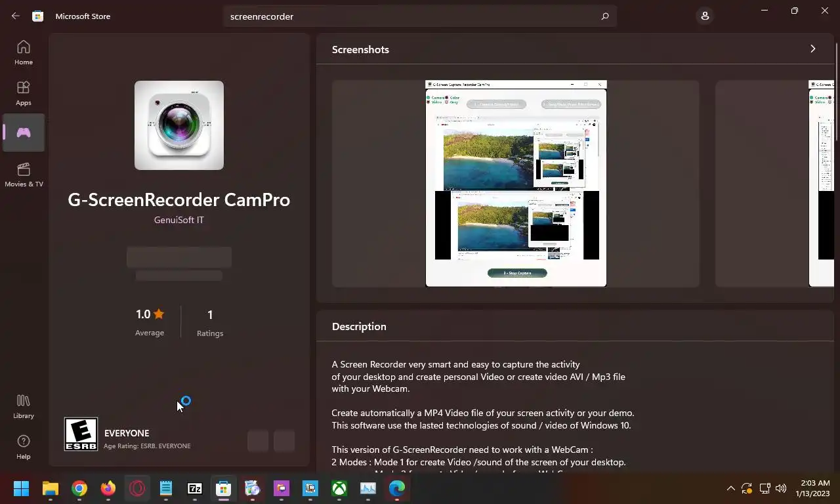Launch Google Chrome from the taskbar
The image size is (840, 504).
tap(79, 488)
